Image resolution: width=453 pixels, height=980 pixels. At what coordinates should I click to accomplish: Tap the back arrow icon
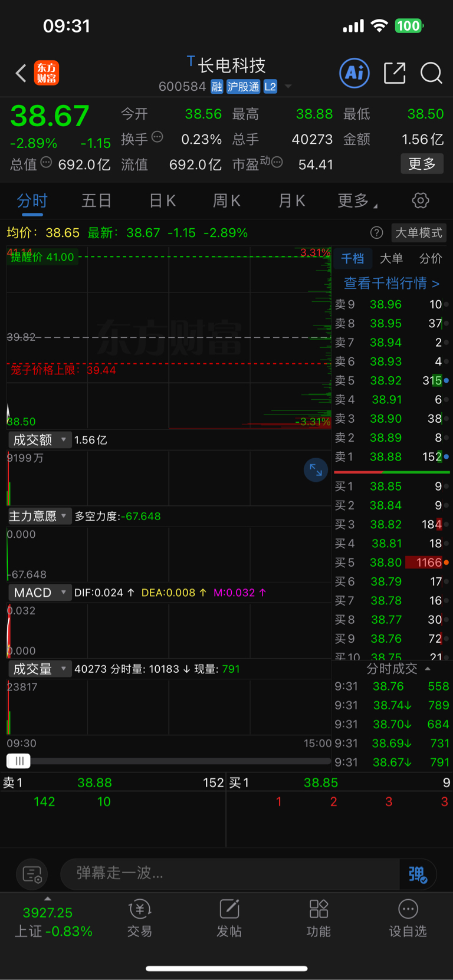21,73
